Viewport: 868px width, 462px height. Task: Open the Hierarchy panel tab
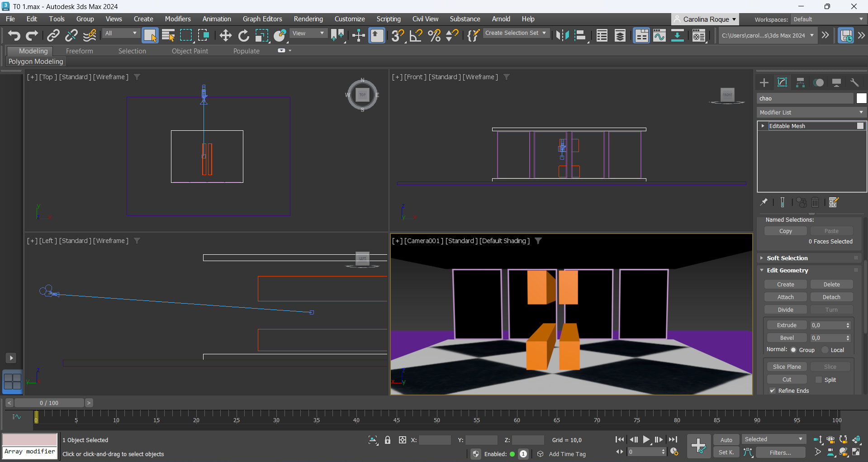[x=800, y=82]
